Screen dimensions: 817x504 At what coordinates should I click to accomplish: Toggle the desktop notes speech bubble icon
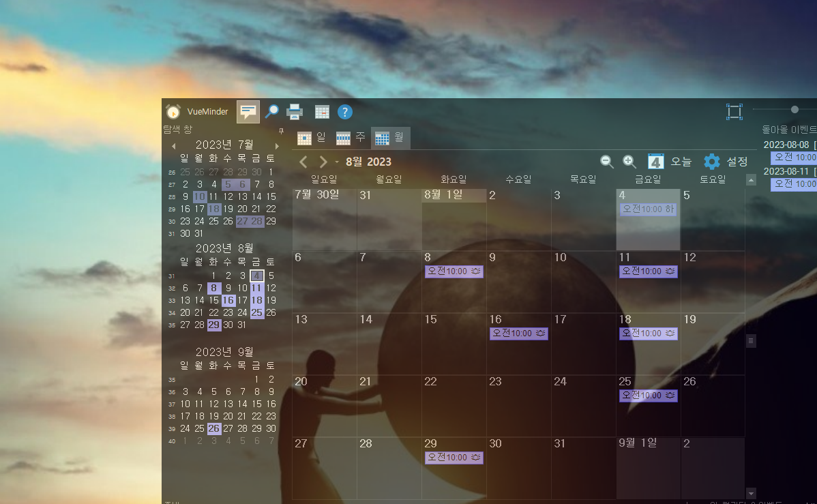(x=248, y=112)
